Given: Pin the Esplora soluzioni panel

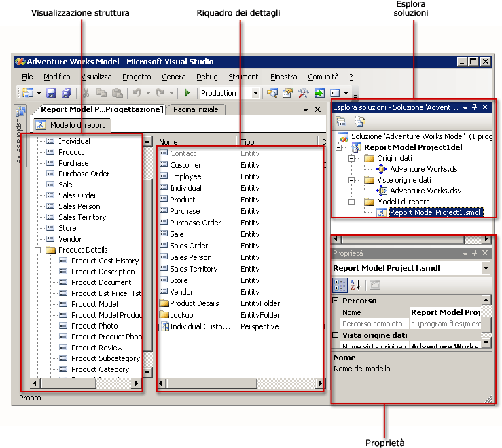Looking at the screenshot, I should pos(474,107).
